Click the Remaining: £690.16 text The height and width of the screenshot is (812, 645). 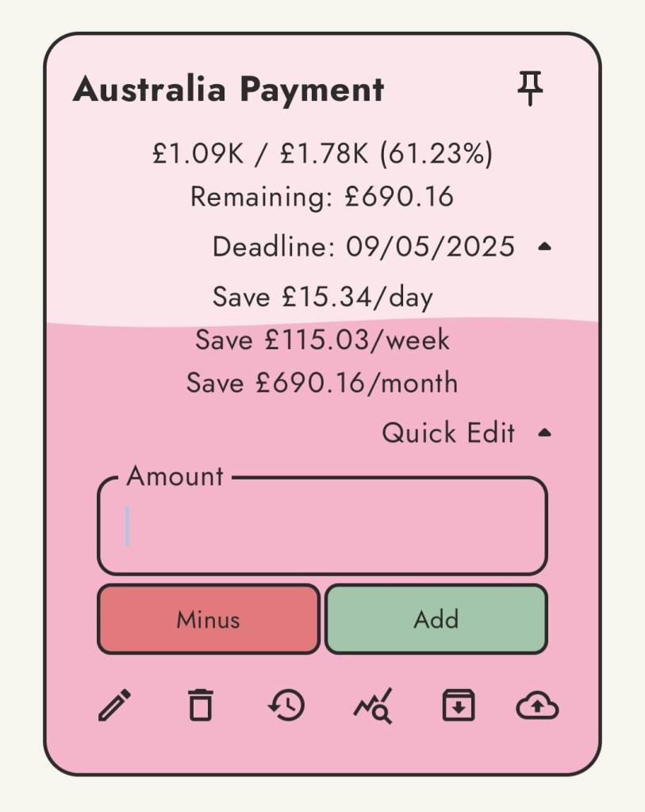pyautogui.click(x=322, y=196)
